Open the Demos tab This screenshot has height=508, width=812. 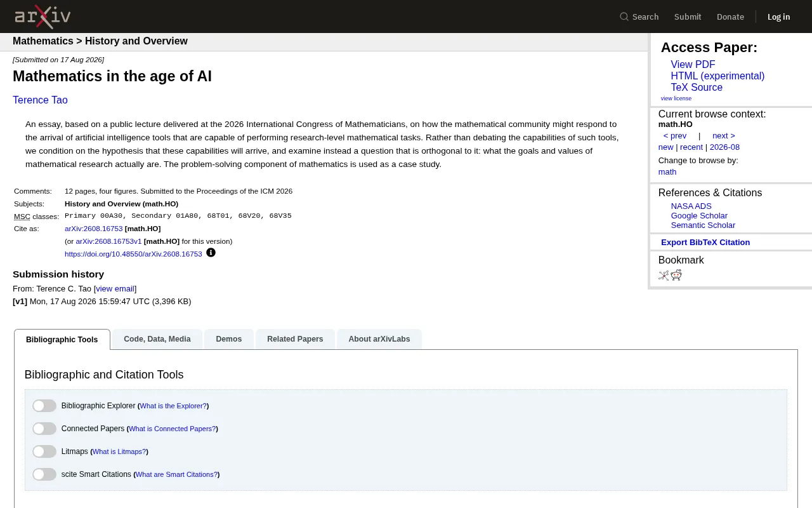[229, 339]
